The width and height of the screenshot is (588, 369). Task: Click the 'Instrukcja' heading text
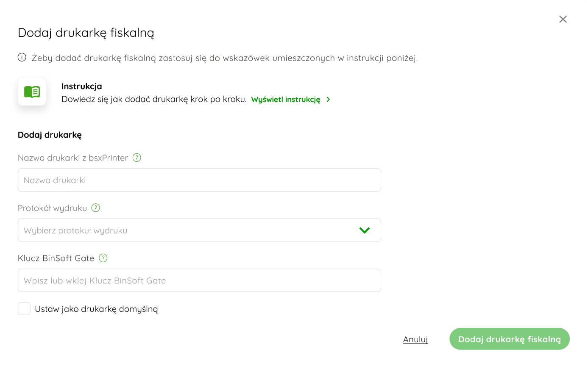pyautogui.click(x=81, y=86)
